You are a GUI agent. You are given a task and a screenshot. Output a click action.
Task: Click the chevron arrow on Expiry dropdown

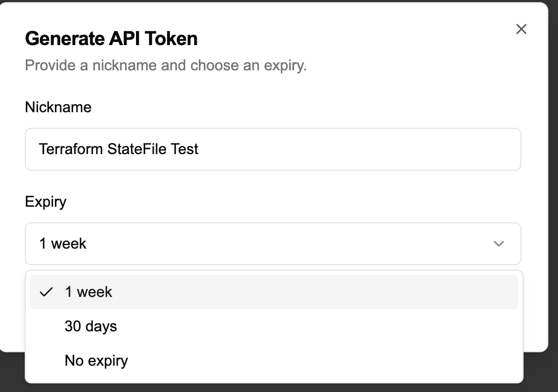tap(499, 244)
